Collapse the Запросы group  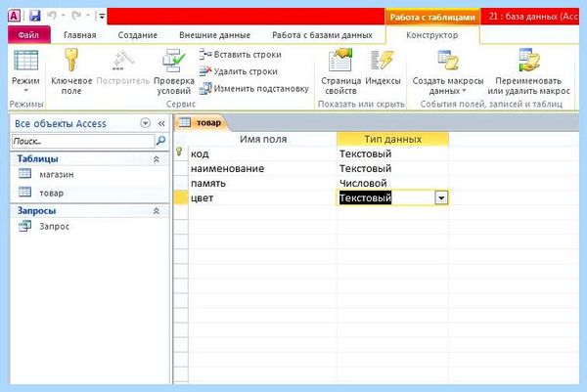pyautogui.click(x=157, y=211)
